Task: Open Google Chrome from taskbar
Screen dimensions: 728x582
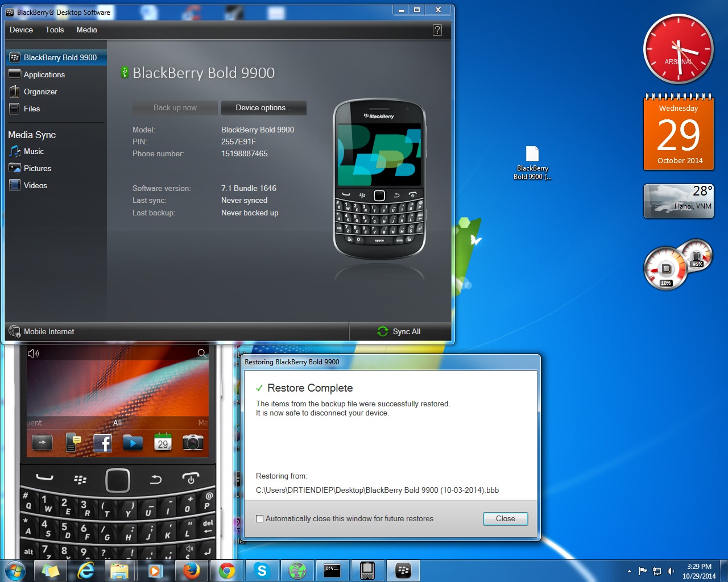Action: coord(227,571)
